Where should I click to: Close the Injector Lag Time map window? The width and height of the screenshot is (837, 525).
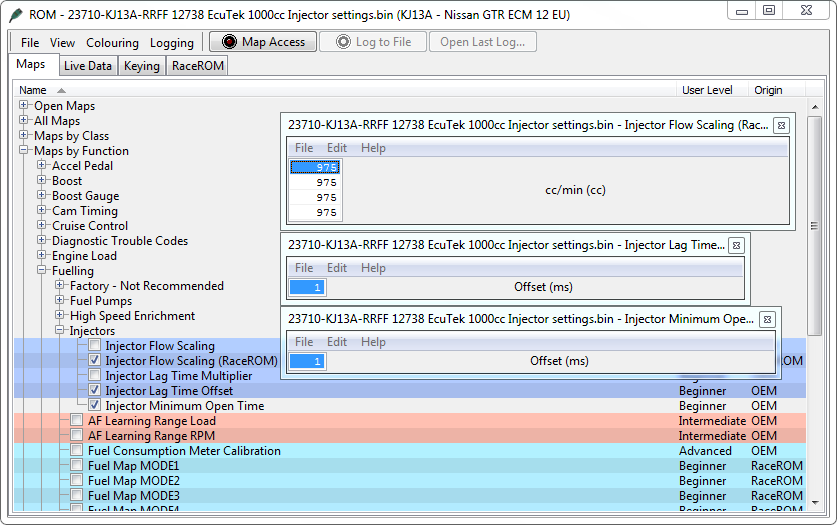coord(735,245)
